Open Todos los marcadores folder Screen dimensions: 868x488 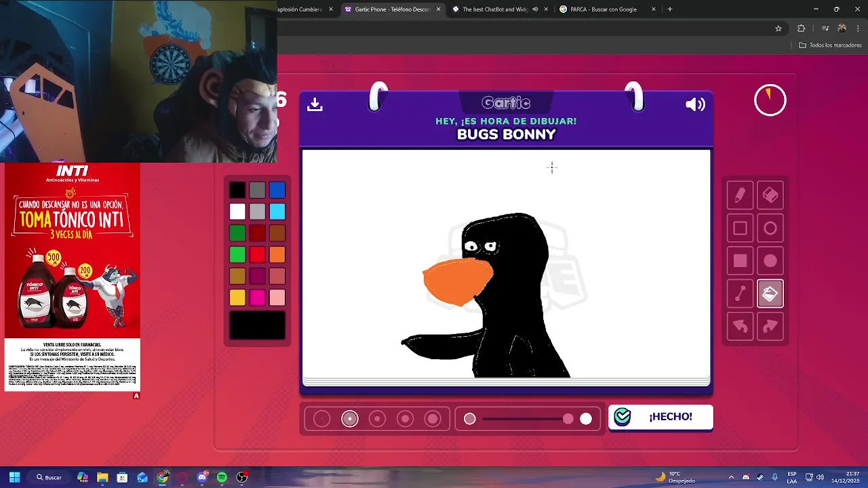point(830,45)
